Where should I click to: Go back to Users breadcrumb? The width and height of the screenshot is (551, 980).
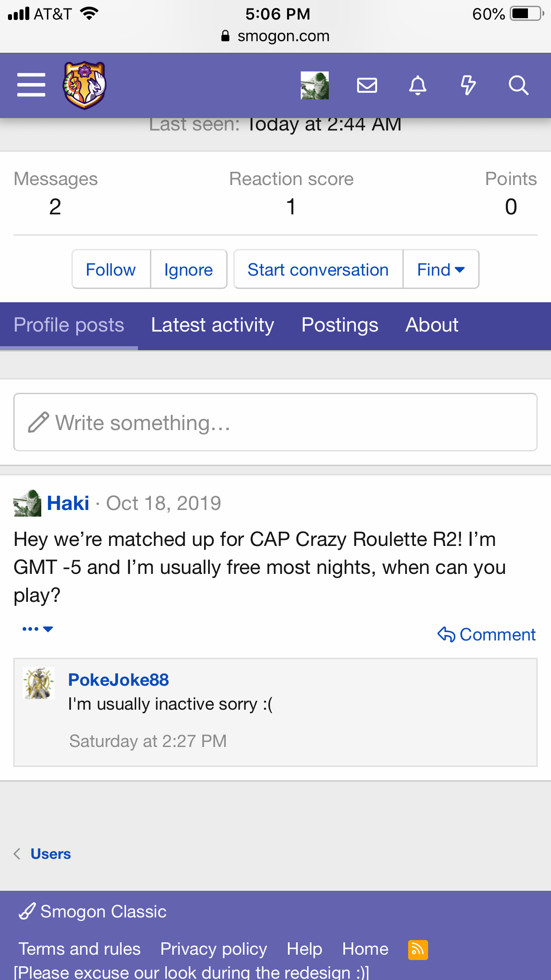pyautogui.click(x=51, y=854)
